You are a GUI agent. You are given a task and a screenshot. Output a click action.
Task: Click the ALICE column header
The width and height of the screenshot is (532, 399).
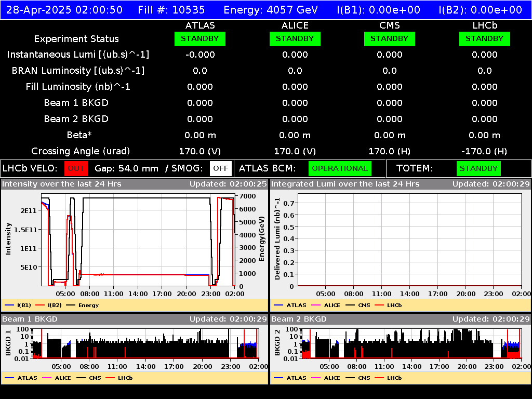295,25
